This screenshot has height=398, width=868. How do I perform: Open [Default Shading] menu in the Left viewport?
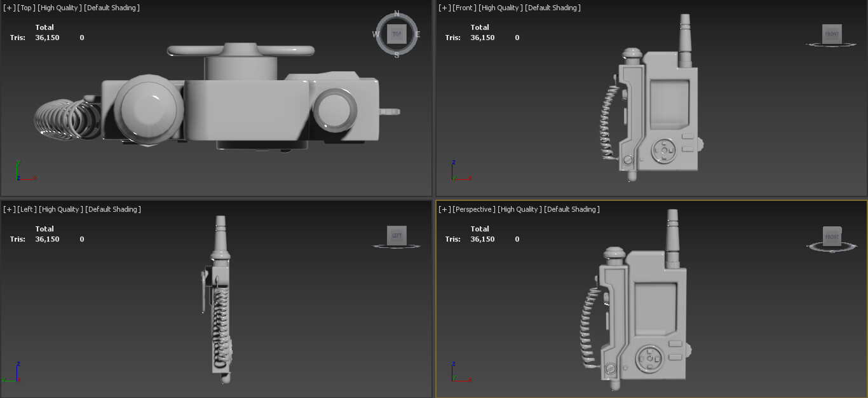tap(113, 209)
